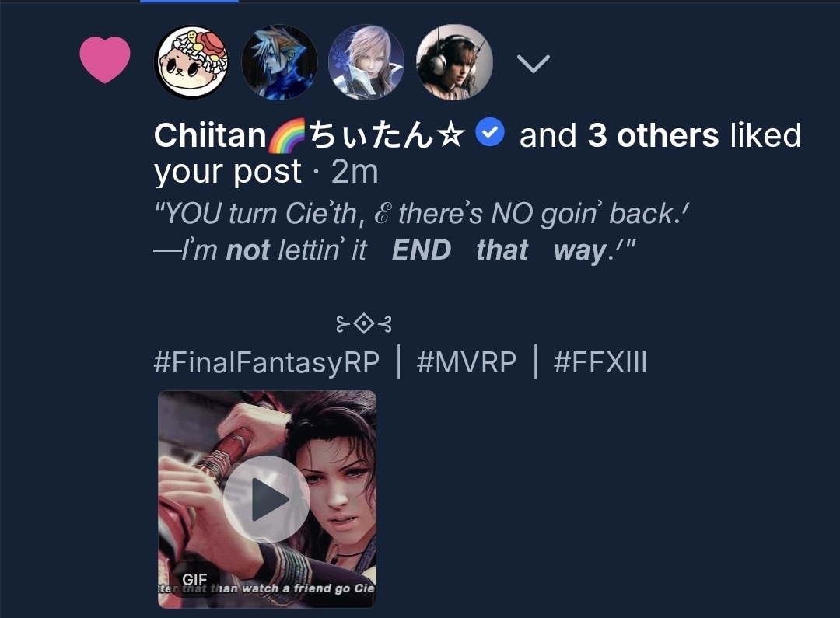Play the GIF with the play button
The height and width of the screenshot is (618, 840).
coord(267,499)
